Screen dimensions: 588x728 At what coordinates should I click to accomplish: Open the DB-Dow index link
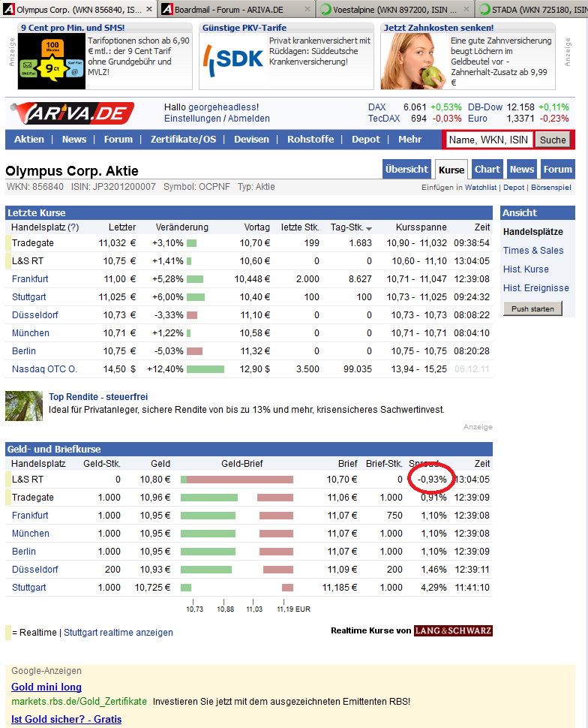[485, 107]
